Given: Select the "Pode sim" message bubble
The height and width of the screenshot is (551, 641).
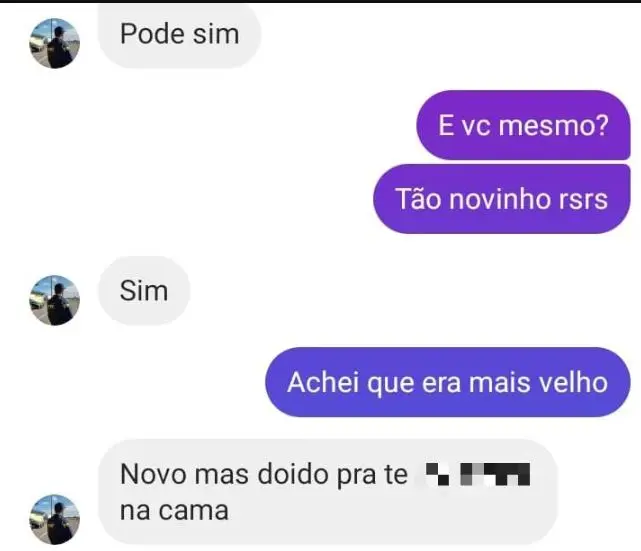Looking at the screenshot, I should 179,34.
